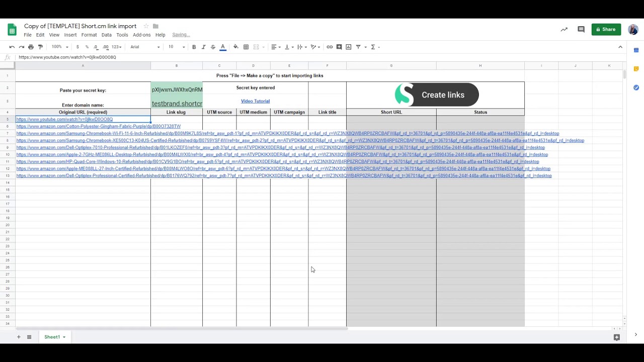
Task: Open vertical align dropdown
Action: pyautogui.click(x=289, y=47)
